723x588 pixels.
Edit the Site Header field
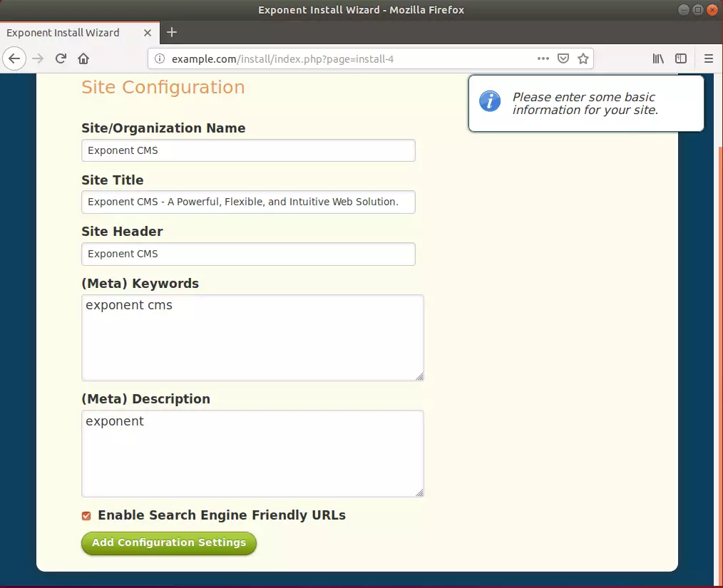[x=248, y=254]
